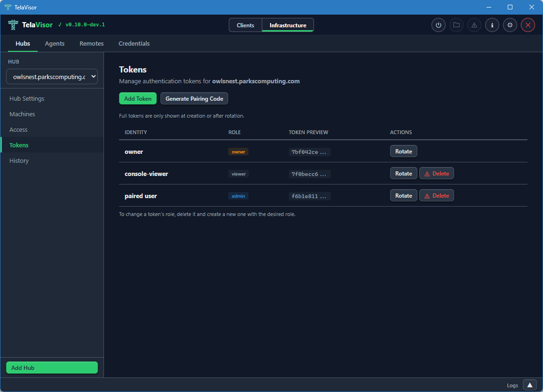
Task: Click Generate Pairing Code
Action: click(x=194, y=98)
